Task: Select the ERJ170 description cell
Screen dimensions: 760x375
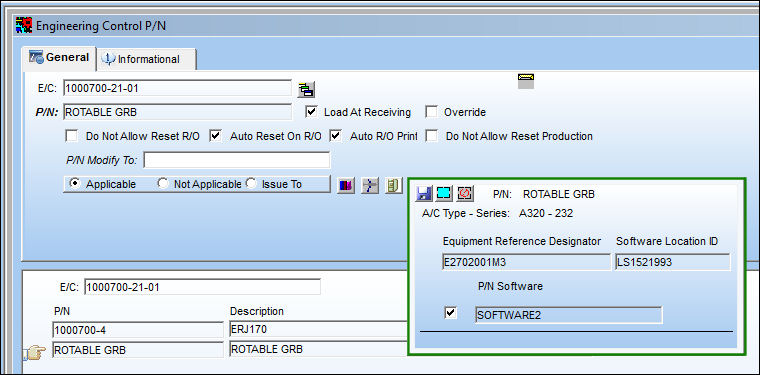Action: pos(317,330)
